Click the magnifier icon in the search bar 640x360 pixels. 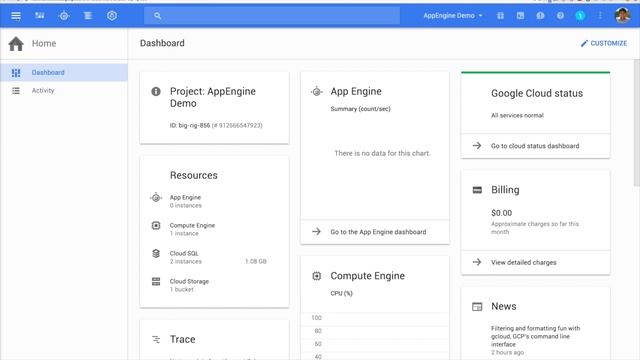158,16
